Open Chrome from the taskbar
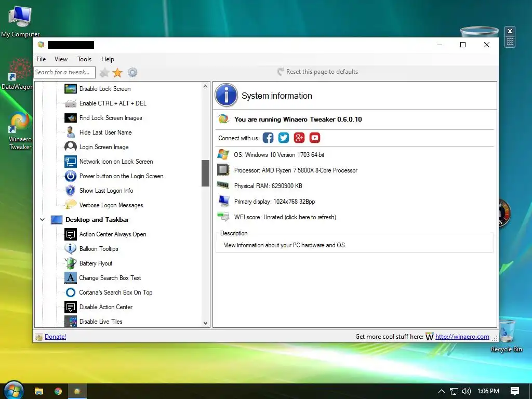This screenshot has width=532, height=399. click(x=58, y=391)
